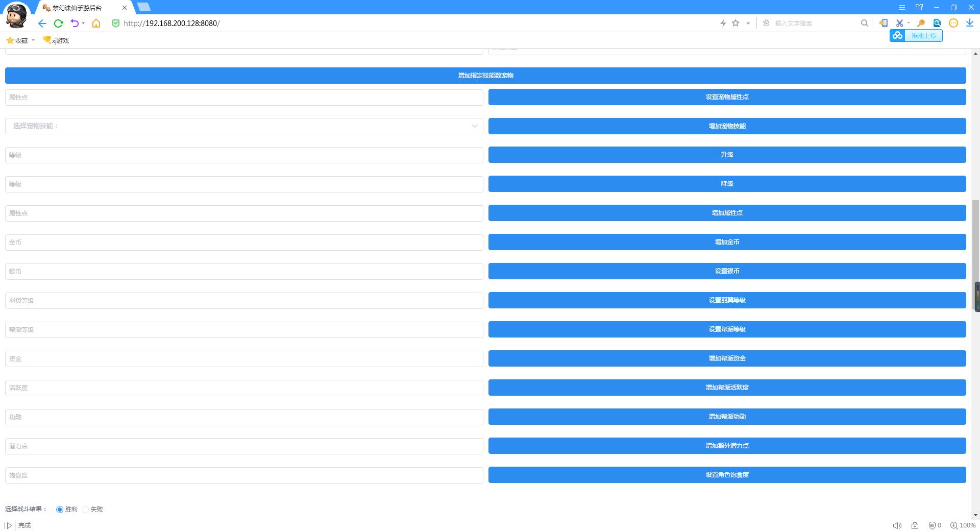
Task: Select the 胜利 battle result radio button
Action: coord(60,510)
